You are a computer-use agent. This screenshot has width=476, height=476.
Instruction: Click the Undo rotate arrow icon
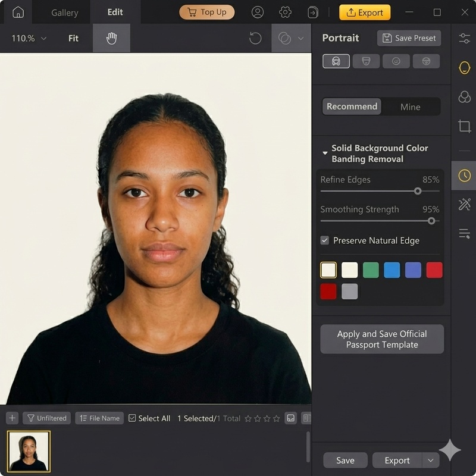tap(255, 38)
